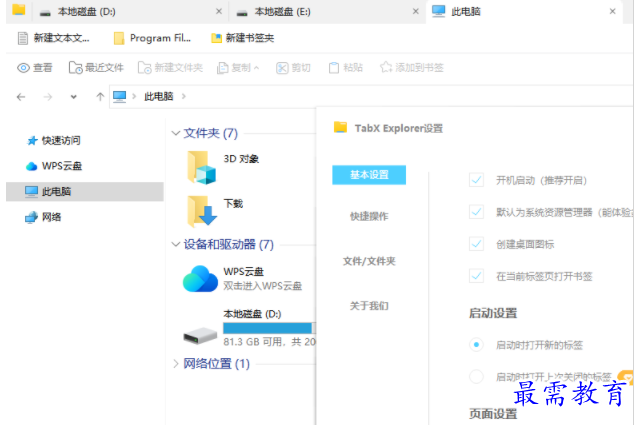
Task: Click the Cut (剪切) scissors item
Action: 293,68
